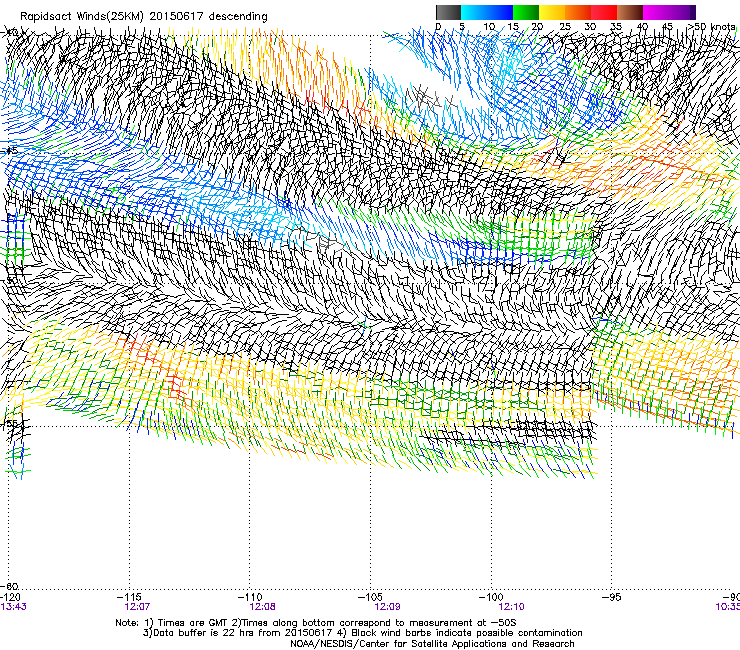
Task: Click the 13:43 measurement time label
Action: (x=13, y=607)
